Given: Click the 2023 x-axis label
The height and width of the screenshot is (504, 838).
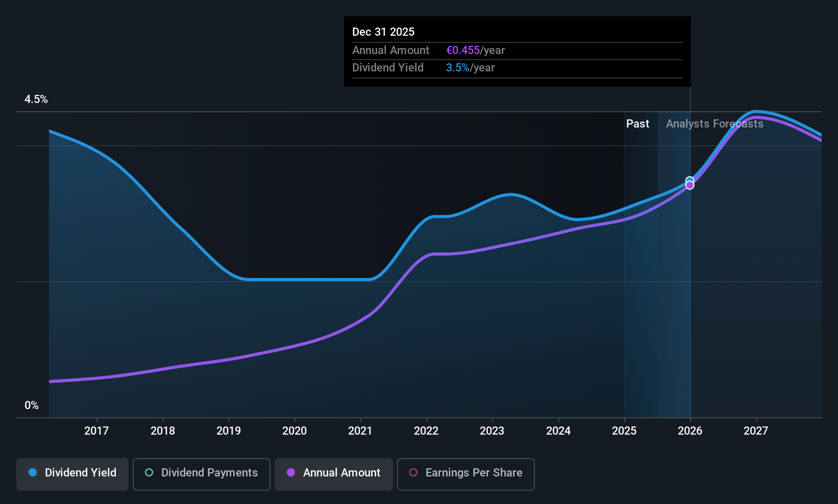Looking at the screenshot, I should 492,431.
